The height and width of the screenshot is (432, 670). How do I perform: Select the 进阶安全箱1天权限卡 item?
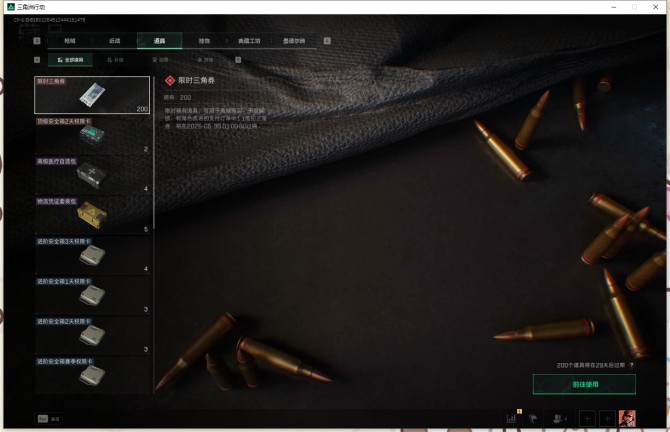(x=92, y=296)
